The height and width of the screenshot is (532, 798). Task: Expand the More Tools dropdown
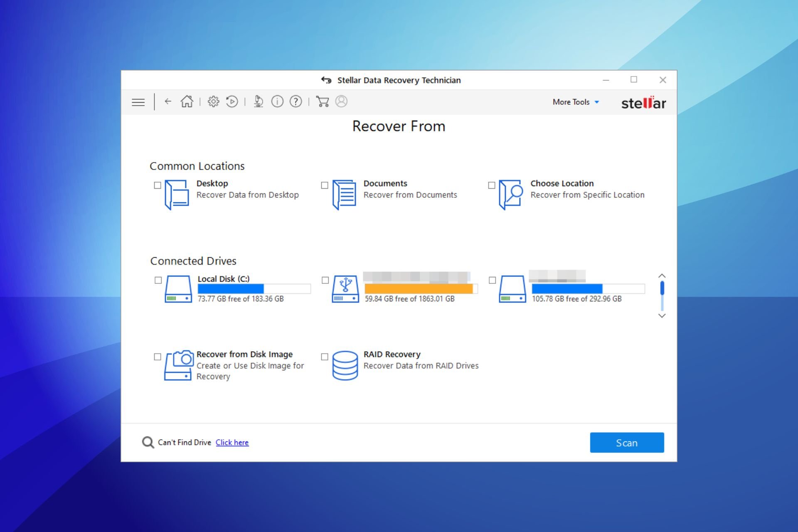coord(576,102)
